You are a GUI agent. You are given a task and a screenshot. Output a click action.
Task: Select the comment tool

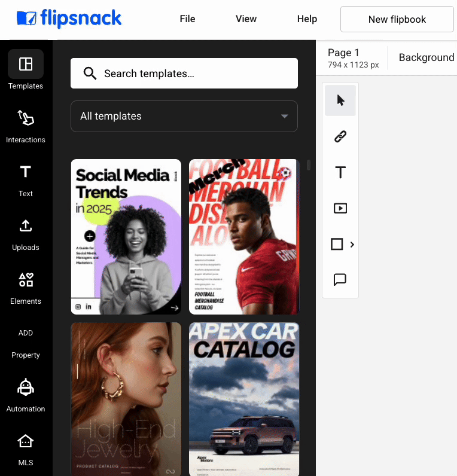pyautogui.click(x=340, y=280)
